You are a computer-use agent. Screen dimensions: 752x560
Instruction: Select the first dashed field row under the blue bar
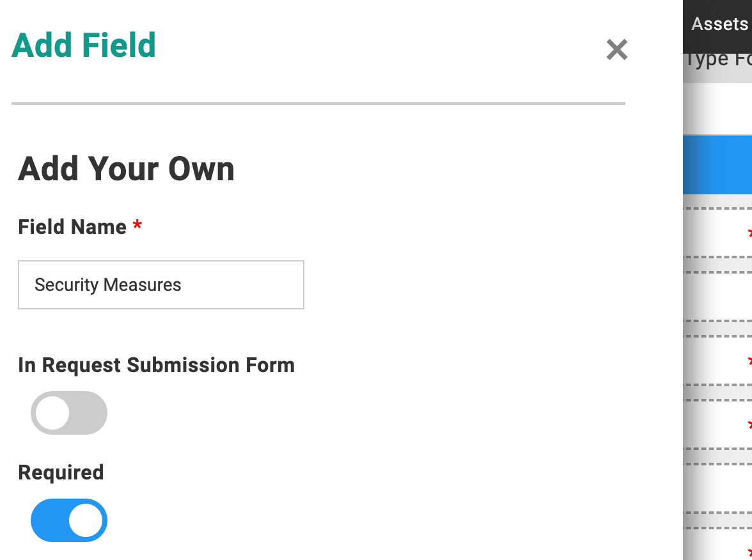click(717, 233)
